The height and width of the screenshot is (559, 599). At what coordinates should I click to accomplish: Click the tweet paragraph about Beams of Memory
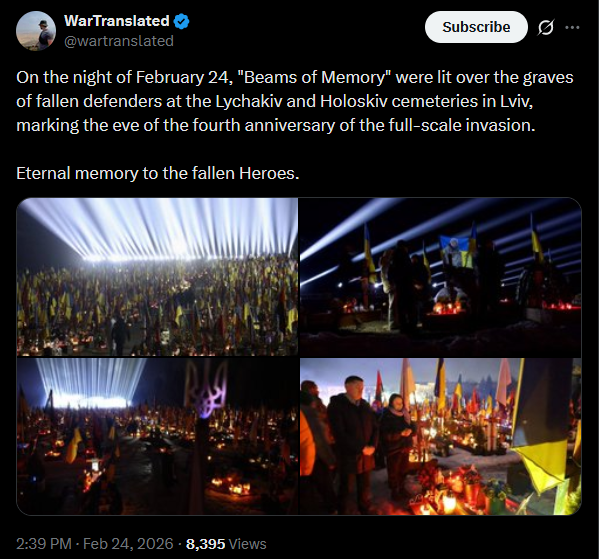coord(295,101)
